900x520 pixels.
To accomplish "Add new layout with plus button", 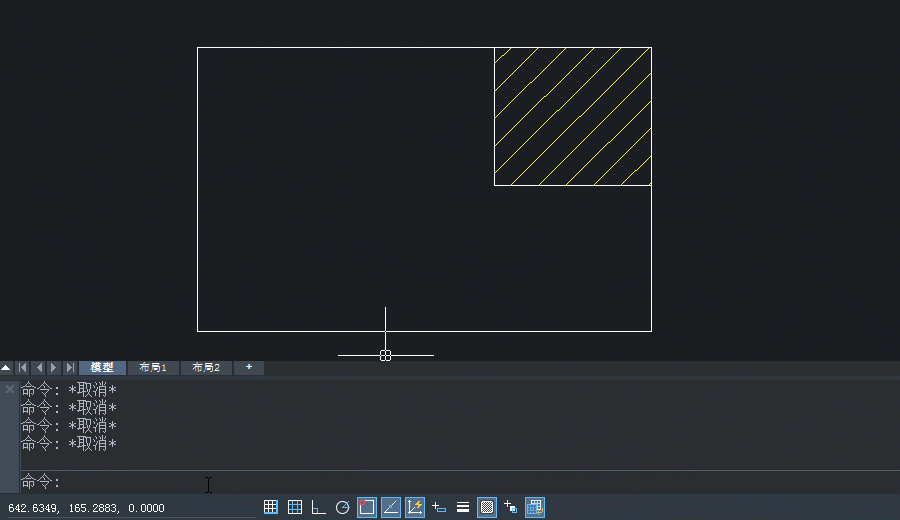I will [x=249, y=368].
